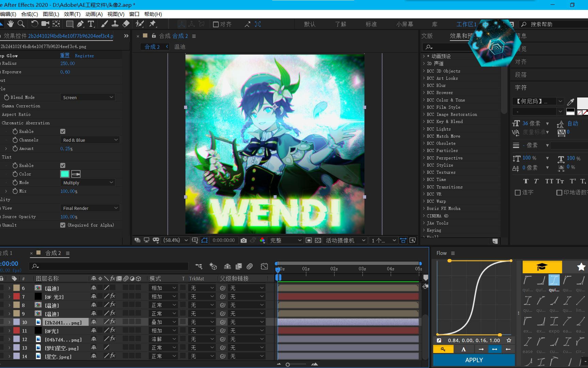Open the Channels Red & Blue dropdown

tap(90, 140)
